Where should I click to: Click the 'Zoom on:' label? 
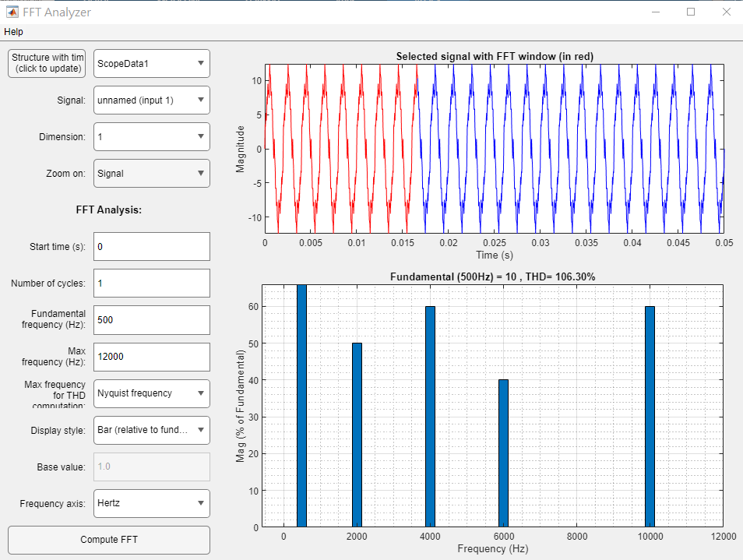tap(66, 174)
